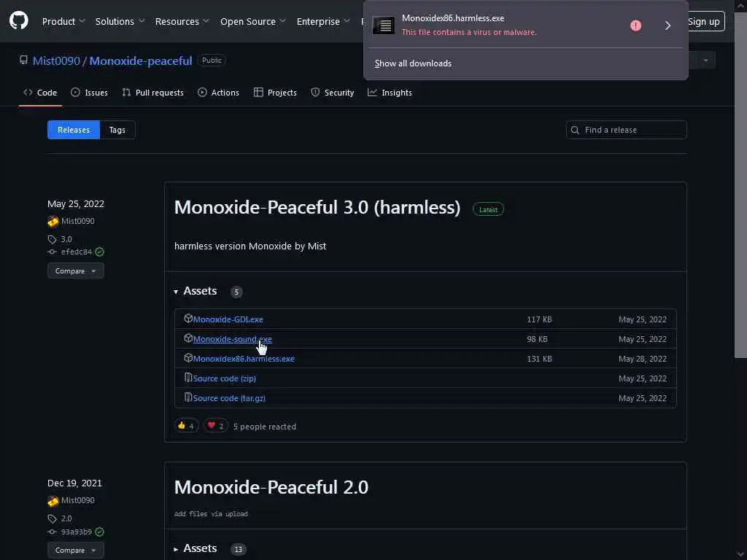This screenshot has width=747, height=560.
Task: Open the Mist0090 owner link
Action: pos(56,61)
